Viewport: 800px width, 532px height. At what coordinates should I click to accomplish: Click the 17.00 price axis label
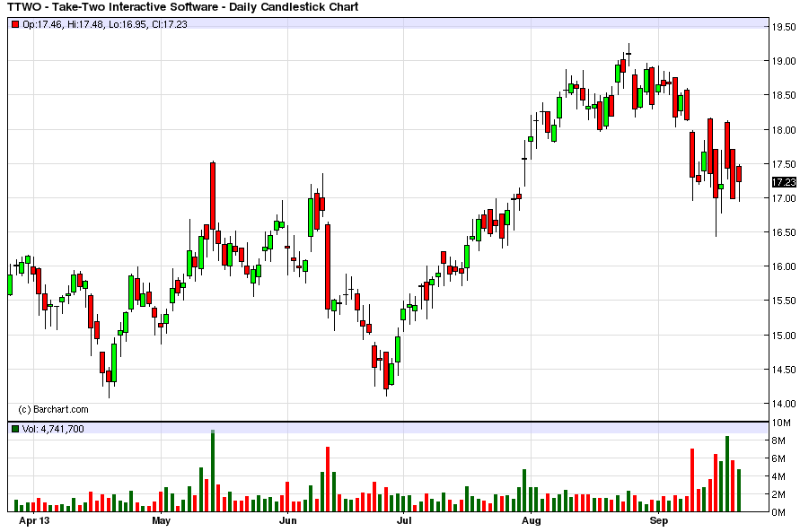(783, 198)
